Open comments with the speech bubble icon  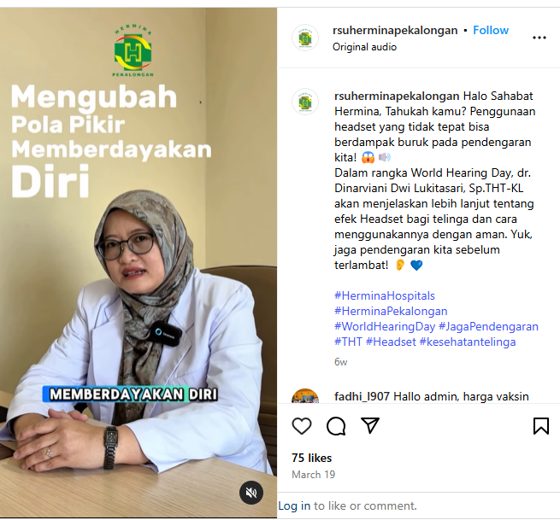click(x=336, y=426)
